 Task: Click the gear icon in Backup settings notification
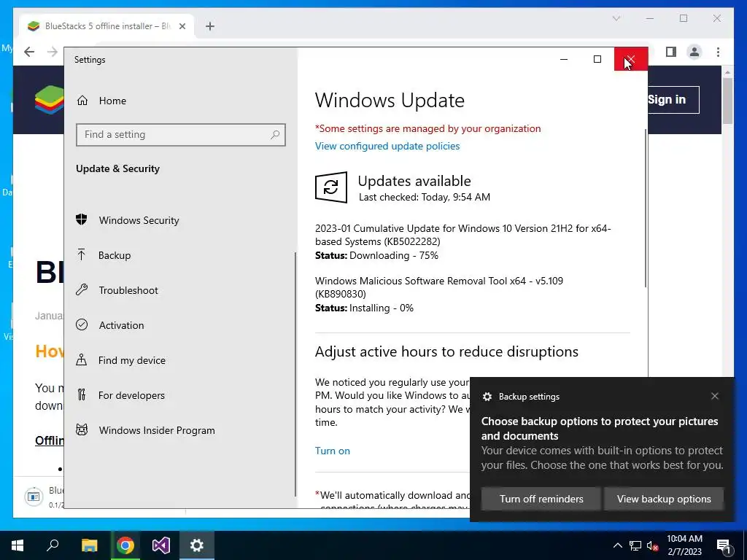(x=487, y=396)
